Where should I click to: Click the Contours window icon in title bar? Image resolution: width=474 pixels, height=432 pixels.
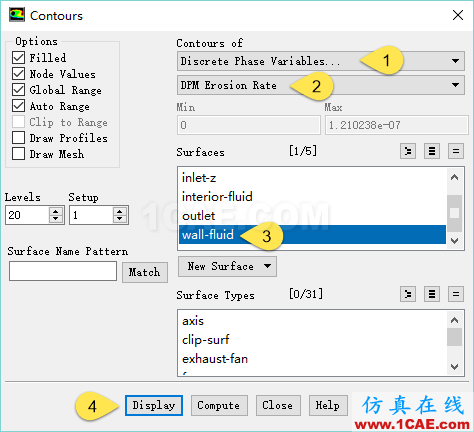pyautogui.click(x=17, y=15)
